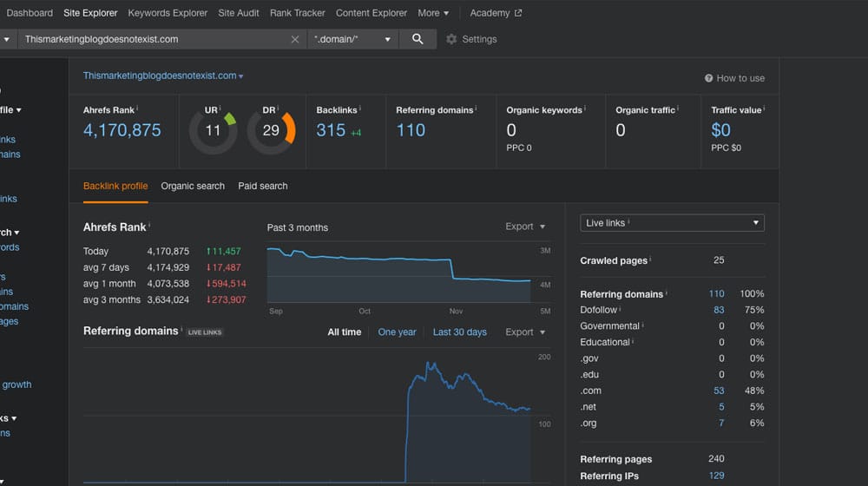The image size is (868, 486).
Task: Select the All time range
Action: point(345,332)
